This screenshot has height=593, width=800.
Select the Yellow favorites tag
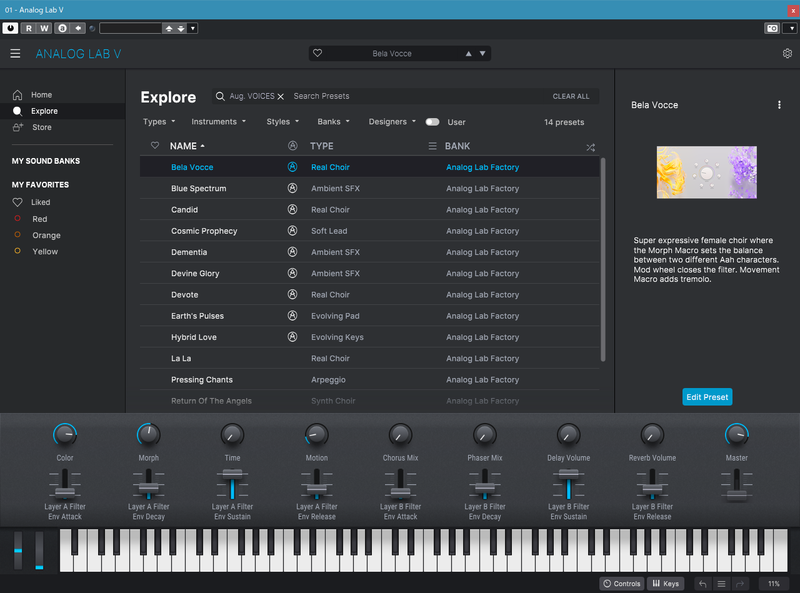45,252
